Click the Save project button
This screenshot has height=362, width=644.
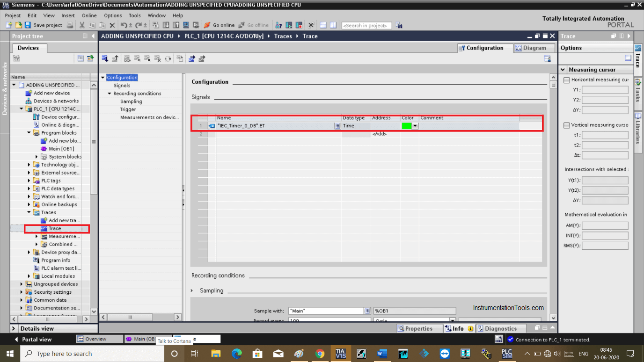[43, 25]
